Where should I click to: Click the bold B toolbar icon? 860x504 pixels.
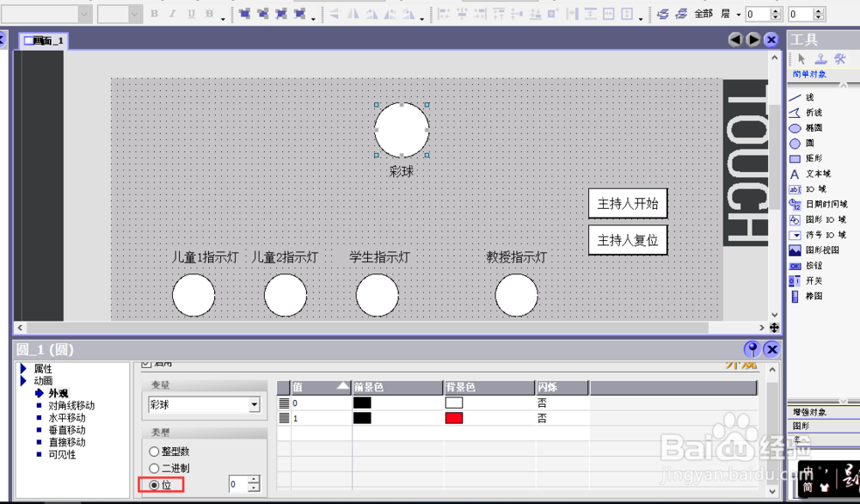tap(154, 14)
